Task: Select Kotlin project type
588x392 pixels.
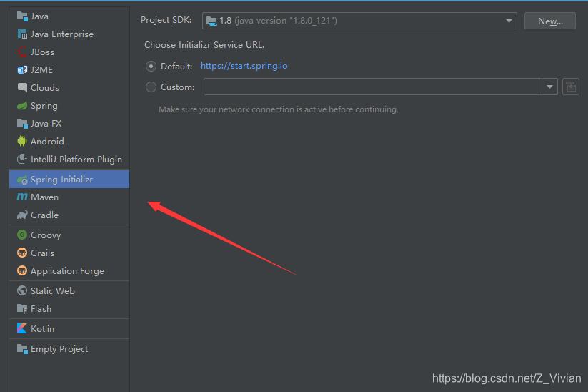Action: pyautogui.click(x=69, y=329)
